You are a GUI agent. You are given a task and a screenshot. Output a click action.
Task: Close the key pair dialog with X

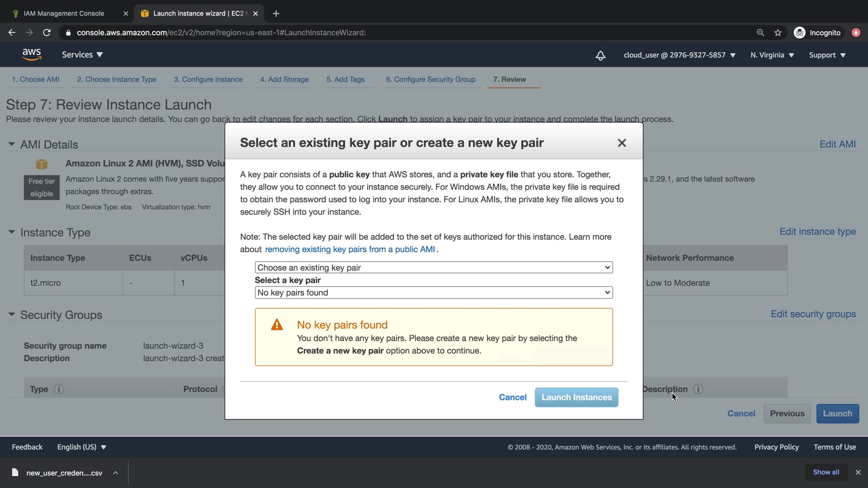[x=622, y=143]
